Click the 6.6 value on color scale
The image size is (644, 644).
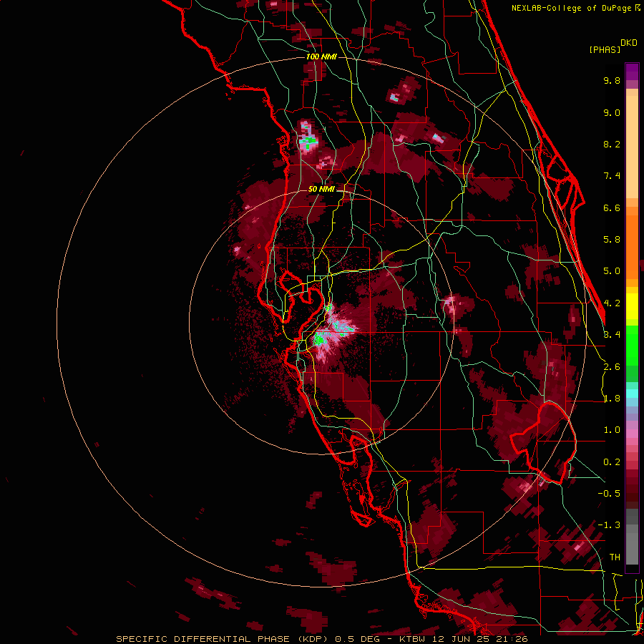pyautogui.click(x=612, y=208)
